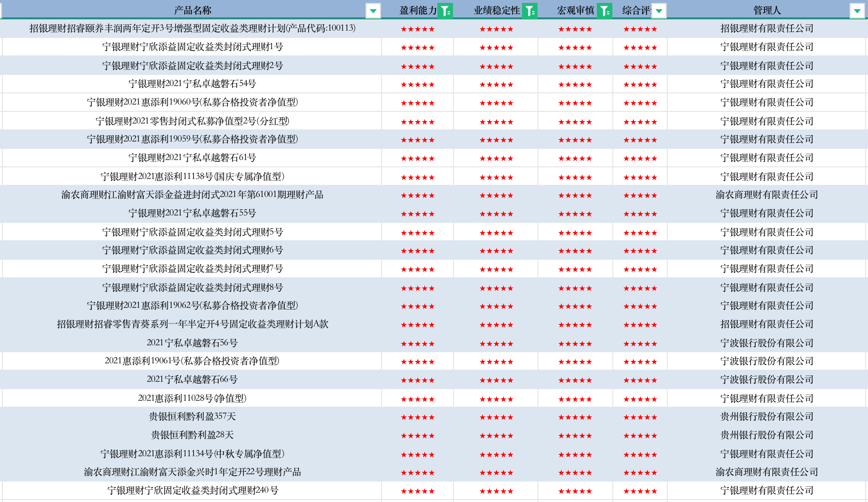Screen dimensions: 868x502
Task: Select cell 宁银理财2021宁私卓越磐石55号
Action: point(192,213)
